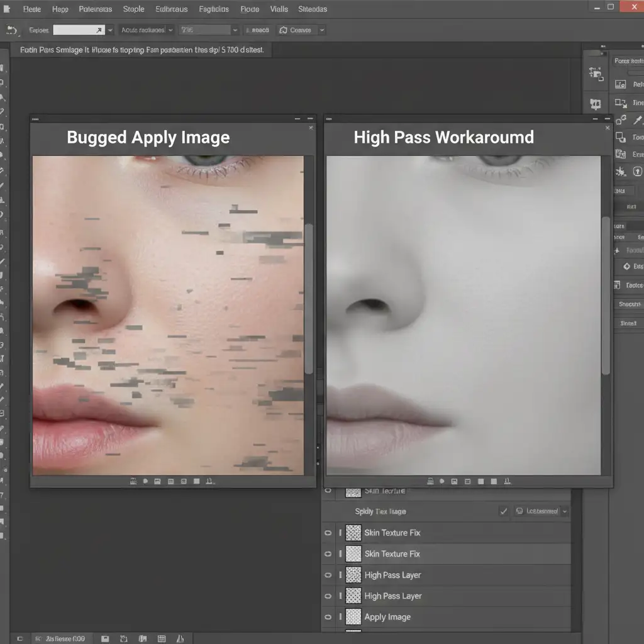644x644 pixels.
Task: Click the save disk icon in status bar
Action: coord(105,639)
